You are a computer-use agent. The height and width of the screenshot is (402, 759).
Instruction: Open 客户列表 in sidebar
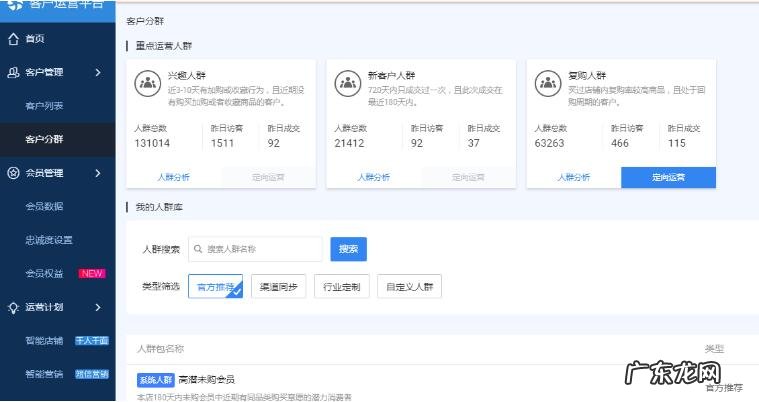click(44, 106)
